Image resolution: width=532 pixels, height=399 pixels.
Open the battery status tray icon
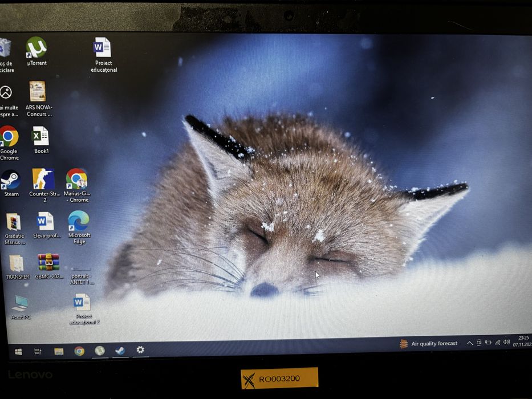click(x=488, y=343)
